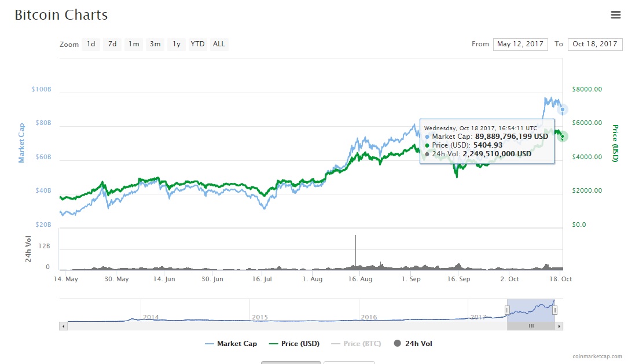
Task: Click the coinmarketcap.com credit link
Action: click(x=597, y=356)
